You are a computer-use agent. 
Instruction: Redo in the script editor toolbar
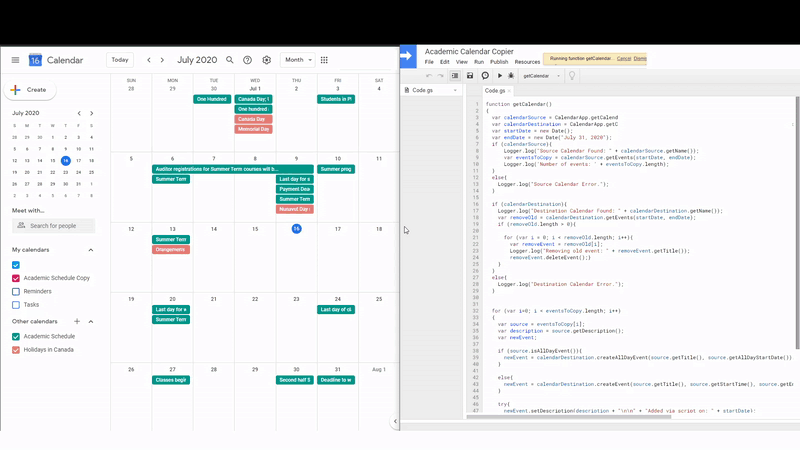[440, 76]
